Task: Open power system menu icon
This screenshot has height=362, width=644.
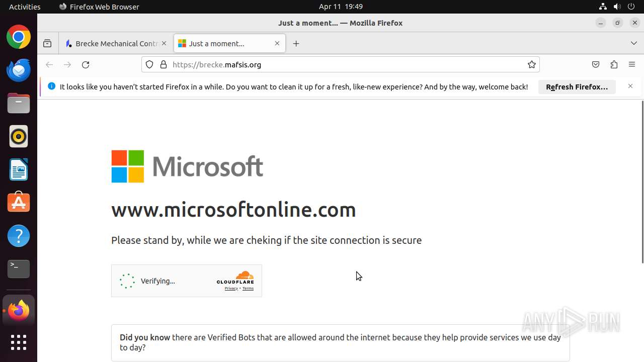Action: (631, 7)
